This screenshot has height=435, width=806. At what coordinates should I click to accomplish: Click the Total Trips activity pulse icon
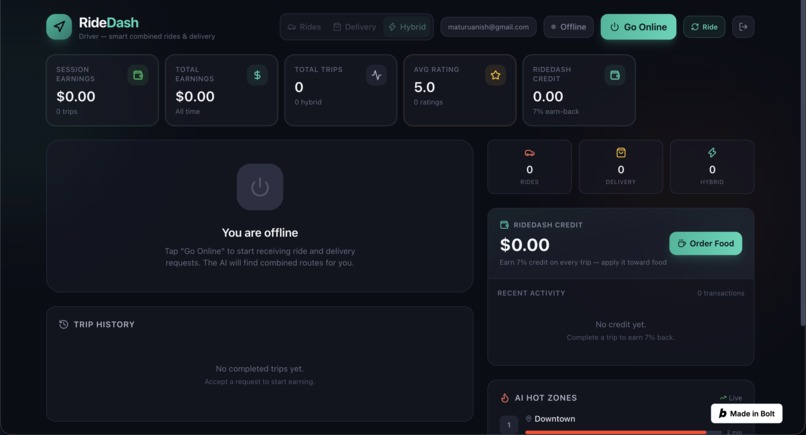pyautogui.click(x=376, y=75)
